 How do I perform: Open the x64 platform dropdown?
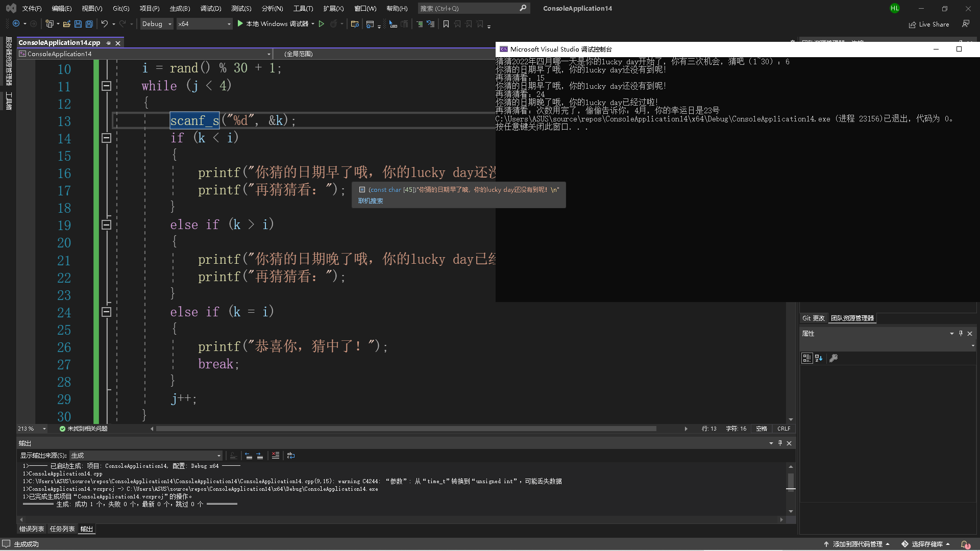(204, 24)
